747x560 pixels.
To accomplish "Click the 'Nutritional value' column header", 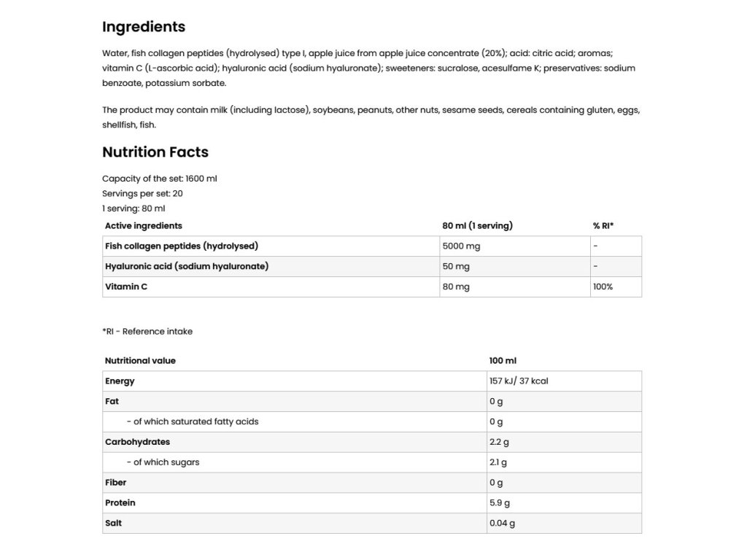I will pyautogui.click(x=140, y=361).
